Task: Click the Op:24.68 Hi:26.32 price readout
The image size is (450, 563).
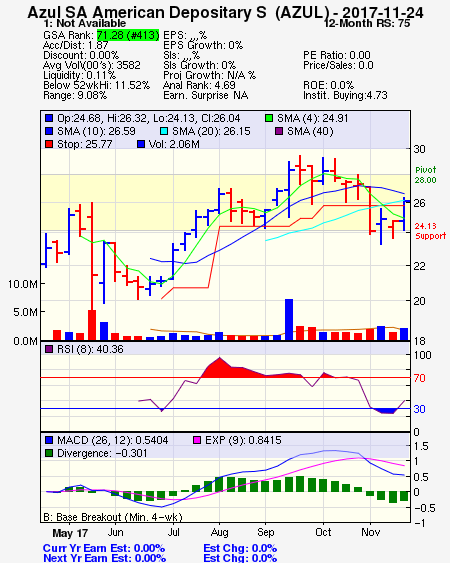Action: [x=149, y=118]
